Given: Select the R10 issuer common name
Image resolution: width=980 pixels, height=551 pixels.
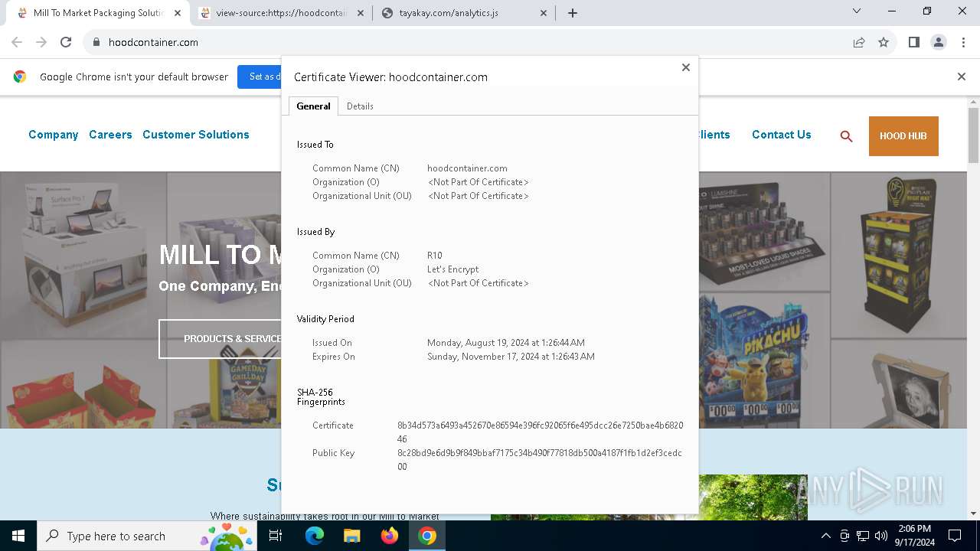Looking at the screenshot, I should pos(435,256).
